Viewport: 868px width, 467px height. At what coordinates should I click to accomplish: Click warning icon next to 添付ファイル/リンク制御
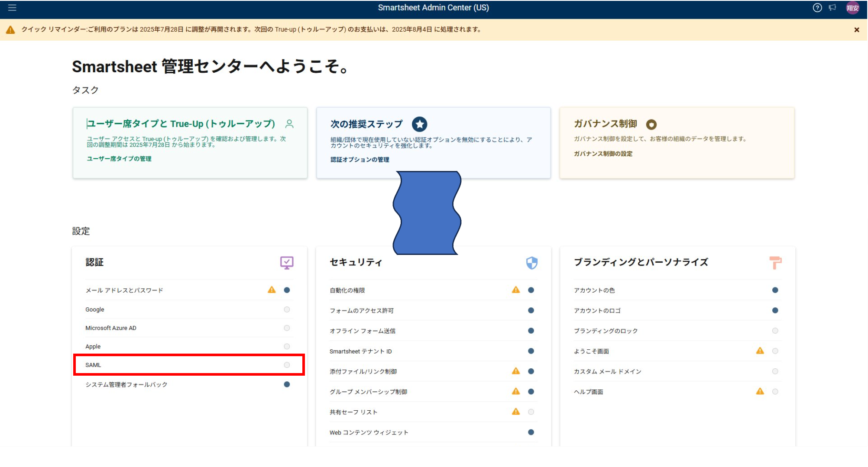click(x=515, y=371)
